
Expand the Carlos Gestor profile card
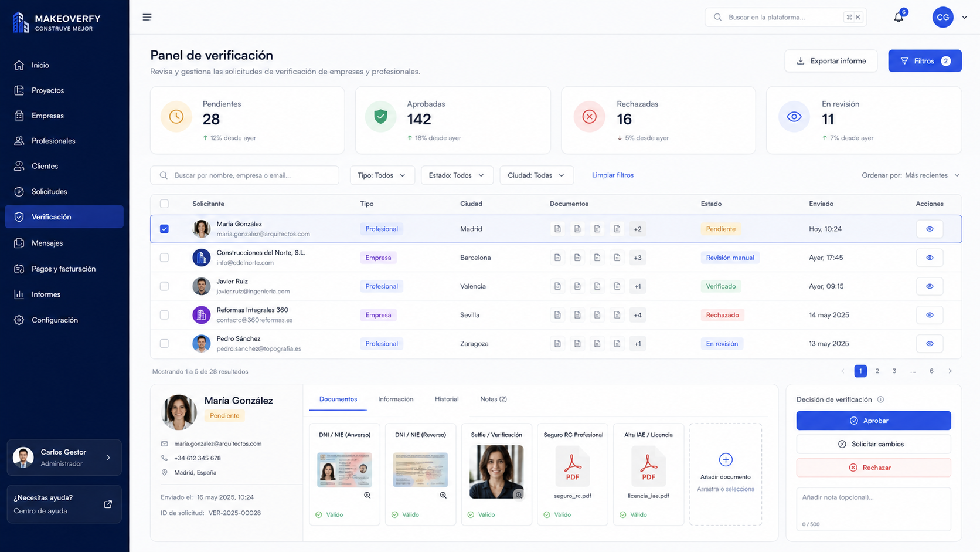coord(64,458)
